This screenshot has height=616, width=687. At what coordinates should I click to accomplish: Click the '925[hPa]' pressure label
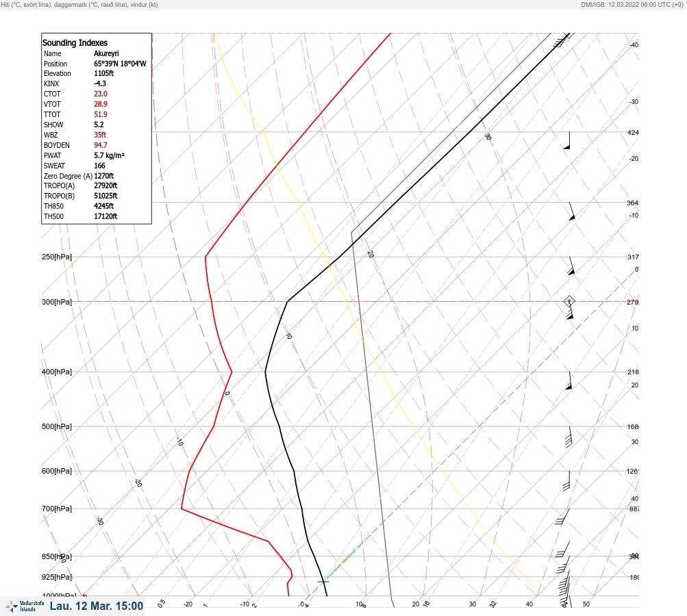pos(57,577)
